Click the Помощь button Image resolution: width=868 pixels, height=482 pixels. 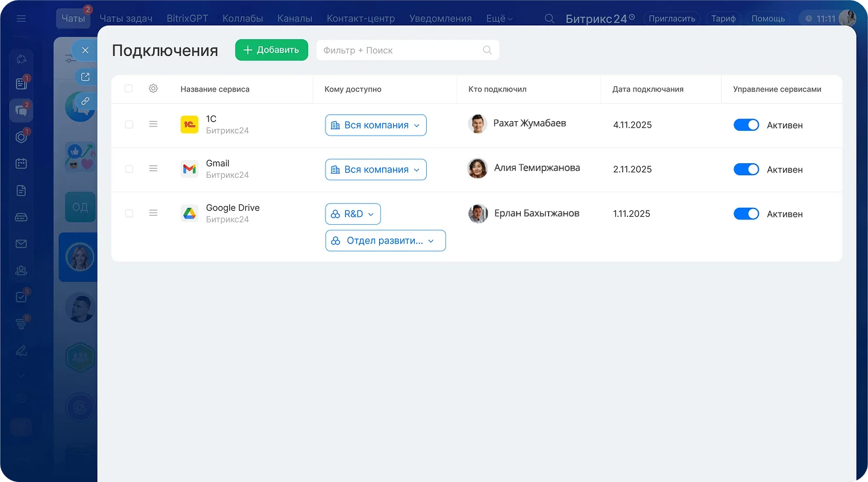click(x=768, y=19)
